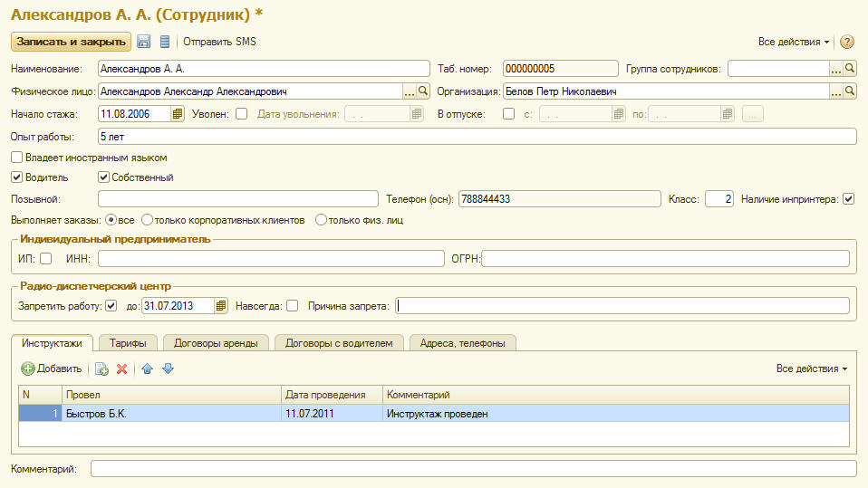
Task: Uncheck the Водитель checkbox
Action: point(17,177)
